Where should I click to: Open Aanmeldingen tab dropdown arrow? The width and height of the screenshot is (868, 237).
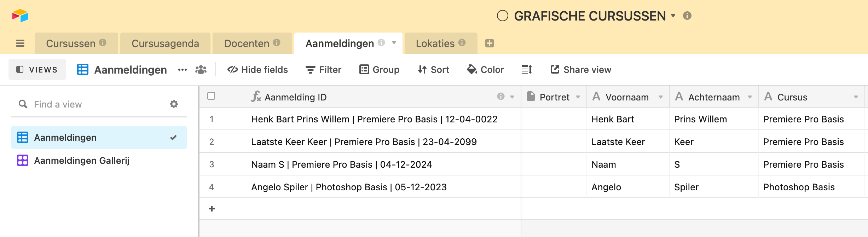(x=394, y=43)
